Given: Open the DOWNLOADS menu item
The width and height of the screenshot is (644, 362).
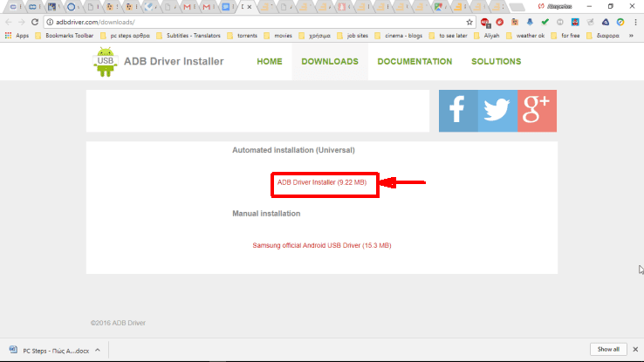Looking at the screenshot, I should coord(330,62).
